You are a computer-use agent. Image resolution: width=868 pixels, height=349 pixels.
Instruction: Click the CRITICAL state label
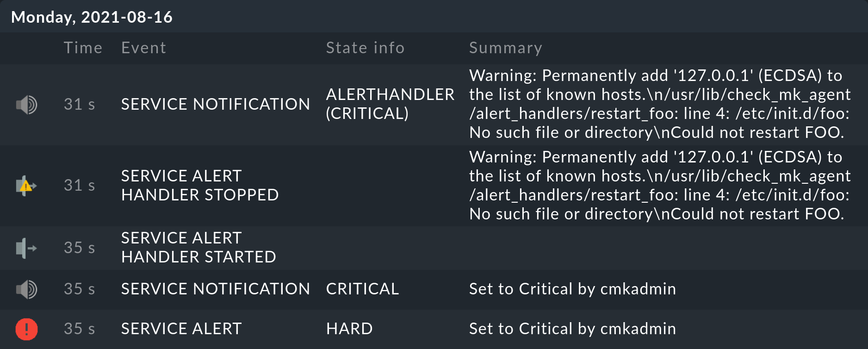tap(362, 289)
